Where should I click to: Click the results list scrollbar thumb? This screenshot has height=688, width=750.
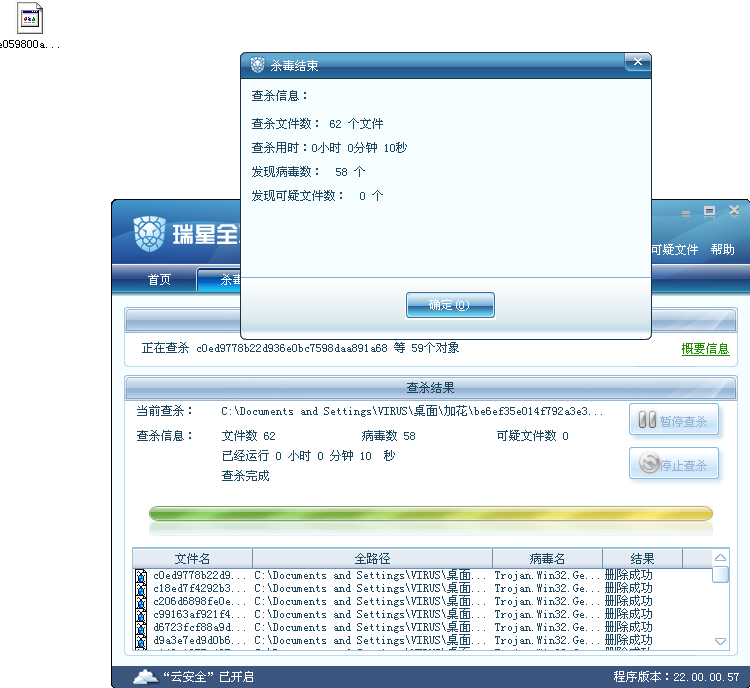720,574
